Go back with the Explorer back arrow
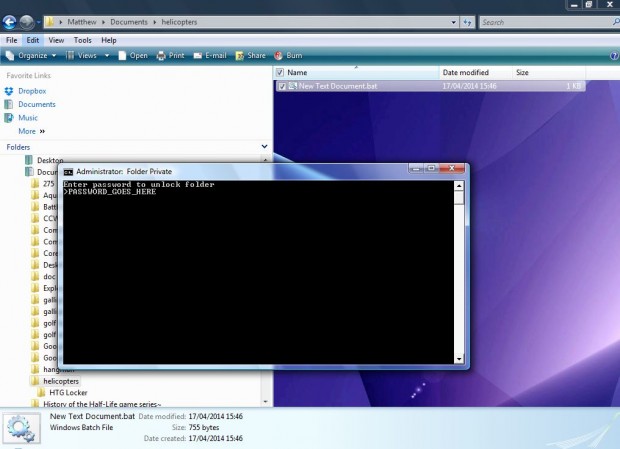This screenshot has height=449, width=620. point(9,22)
